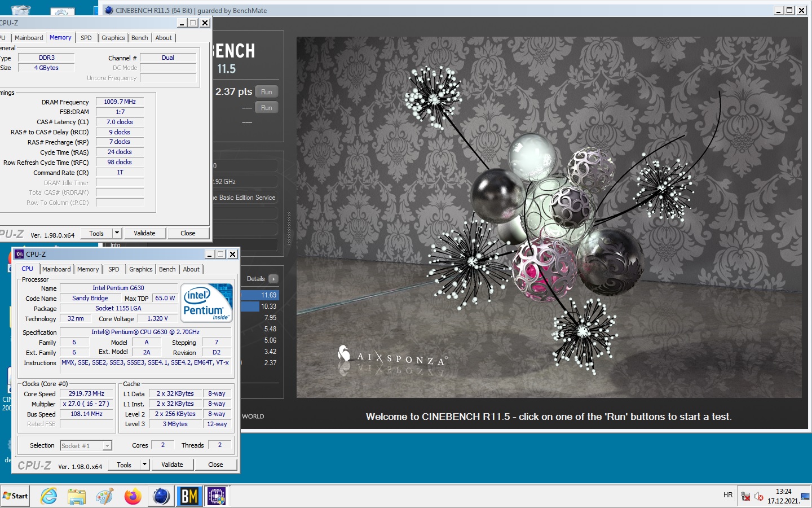Select the 2.37 ranking entry at list bottom

point(260,363)
